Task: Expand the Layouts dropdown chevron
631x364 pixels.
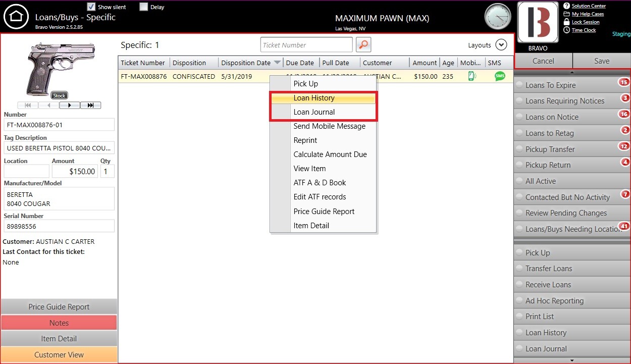Action: coord(501,44)
